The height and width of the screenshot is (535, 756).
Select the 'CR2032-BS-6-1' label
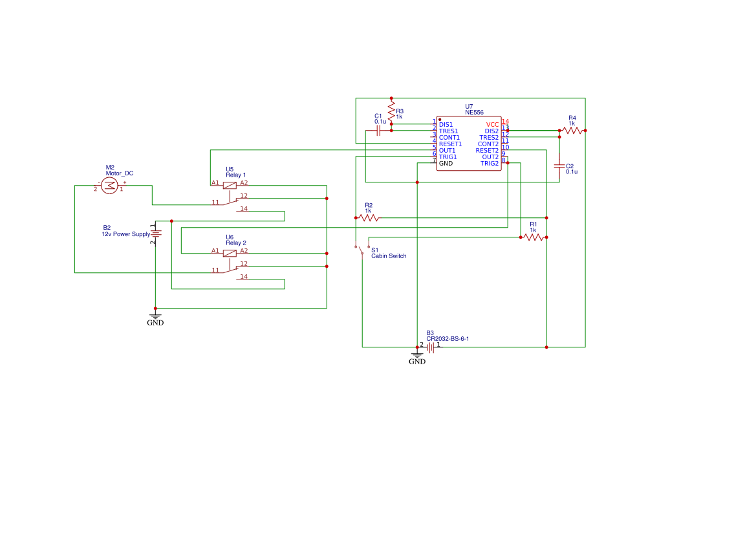pyautogui.click(x=448, y=338)
